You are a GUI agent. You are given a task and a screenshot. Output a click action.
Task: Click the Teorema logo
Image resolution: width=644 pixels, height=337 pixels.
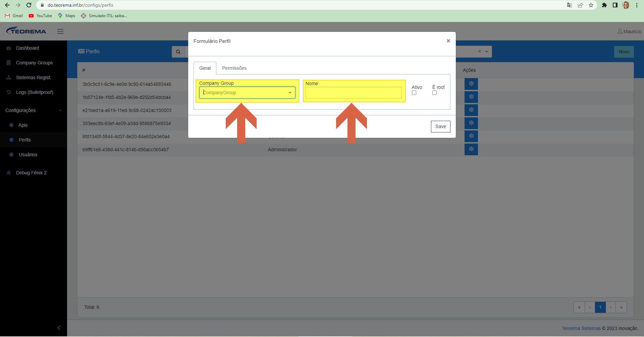pyautogui.click(x=26, y=31)
